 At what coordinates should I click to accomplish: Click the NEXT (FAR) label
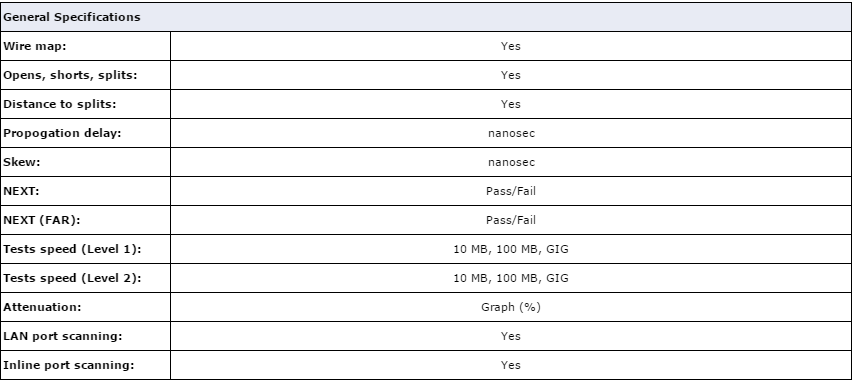pyautogui.click(x=42, y=220)
